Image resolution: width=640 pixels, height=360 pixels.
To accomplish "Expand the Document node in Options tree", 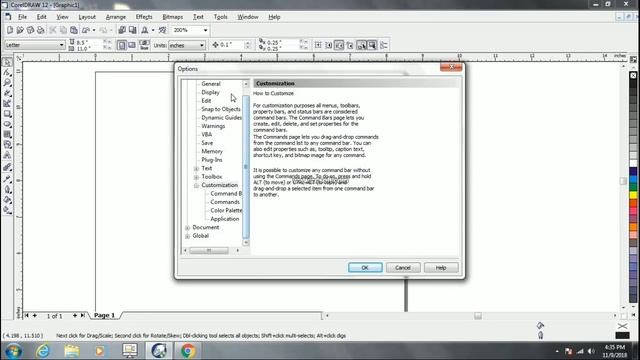I will [x=187, y=228].
